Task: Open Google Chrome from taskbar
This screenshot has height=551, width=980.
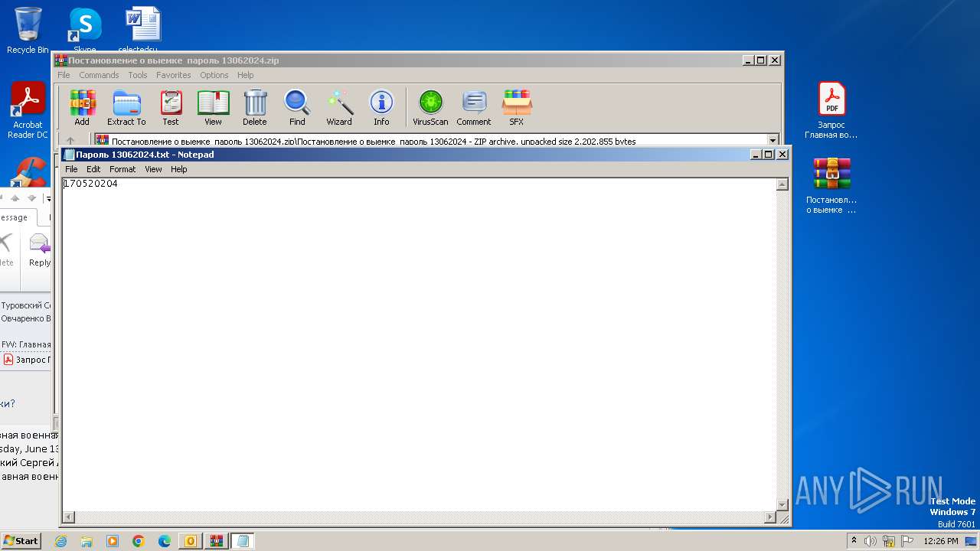Action: click(x=139, y=541)
